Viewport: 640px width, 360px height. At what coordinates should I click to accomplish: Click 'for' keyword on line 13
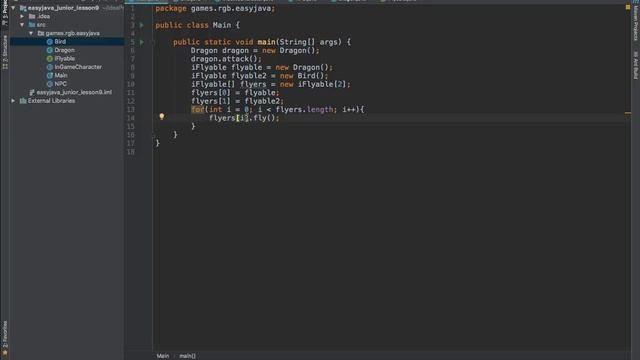pyautogui.click(x=198, y=109)
